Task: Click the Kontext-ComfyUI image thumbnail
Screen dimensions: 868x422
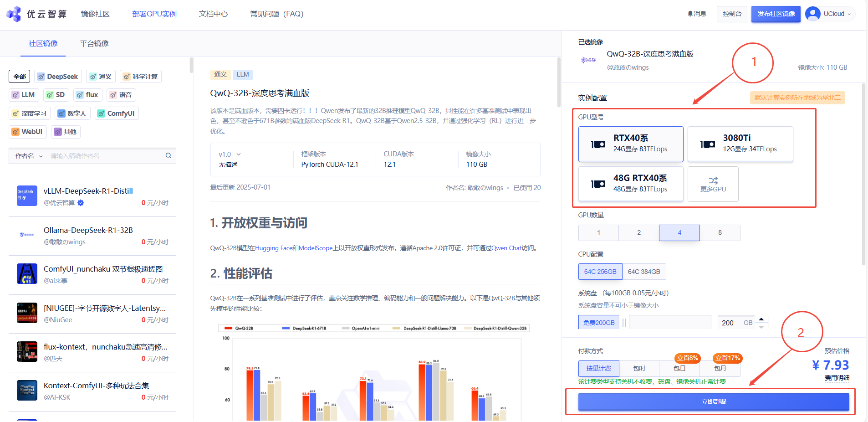Action: tap(27, 391)
